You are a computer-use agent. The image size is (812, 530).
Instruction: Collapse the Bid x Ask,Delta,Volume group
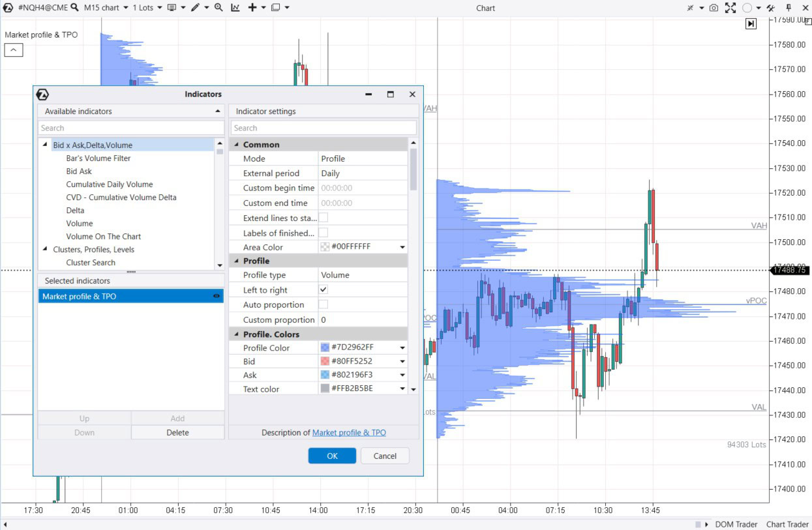(x=44, y=145)
